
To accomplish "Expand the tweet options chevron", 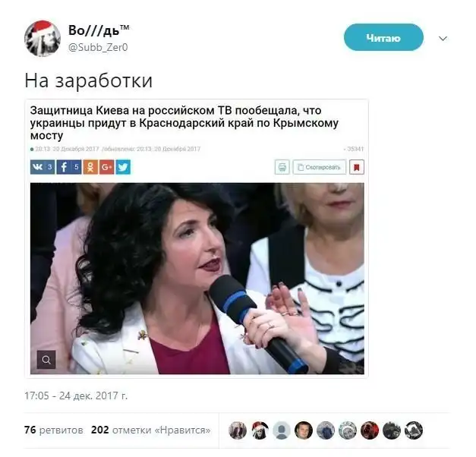I will pos(443,39).
